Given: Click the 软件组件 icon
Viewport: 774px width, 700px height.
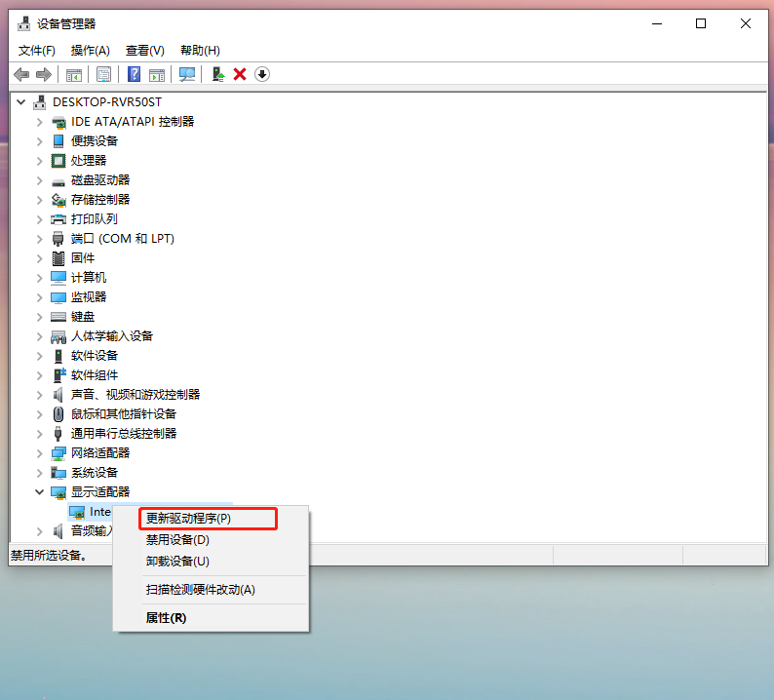Looking at the screenshot, I should (58, 375).
